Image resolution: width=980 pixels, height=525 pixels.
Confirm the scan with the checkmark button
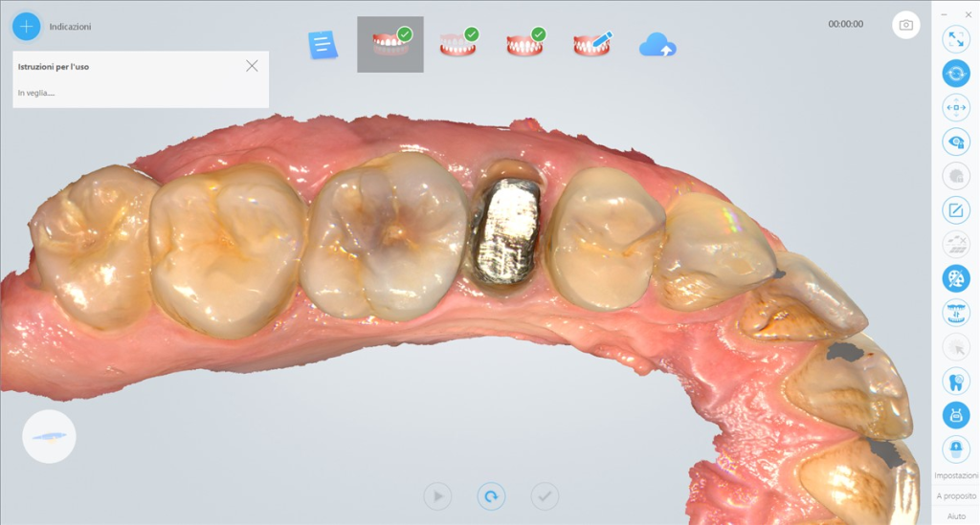(x=545, y=496)
